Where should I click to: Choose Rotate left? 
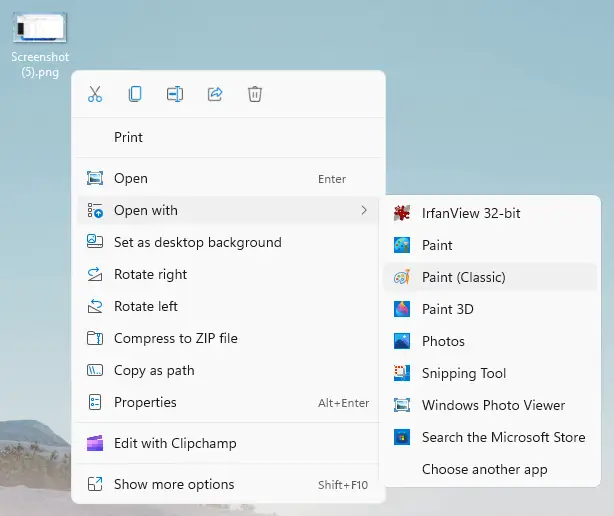tap(228, 306)
